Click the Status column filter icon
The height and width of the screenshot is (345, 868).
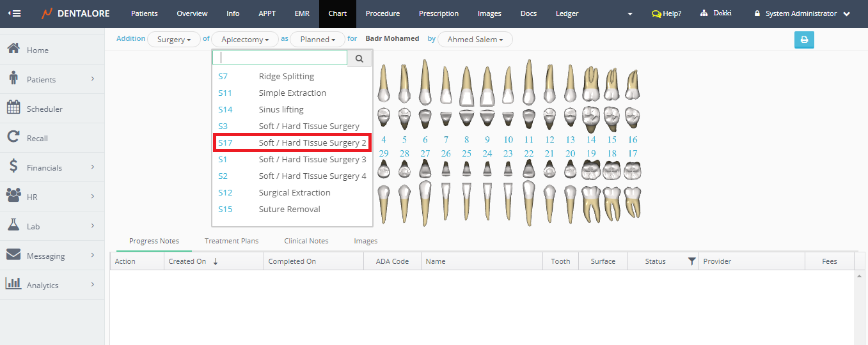691,261
